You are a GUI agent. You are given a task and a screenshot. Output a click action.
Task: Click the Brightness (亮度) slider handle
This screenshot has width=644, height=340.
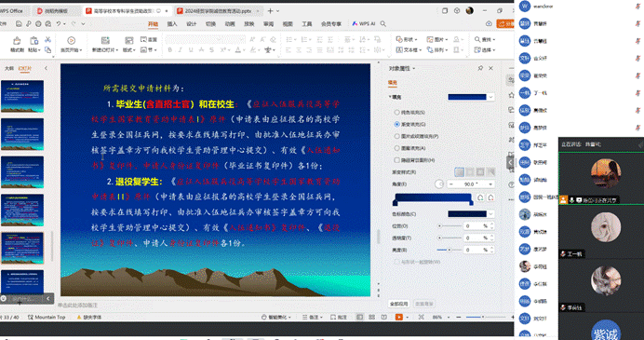point(449,250)
